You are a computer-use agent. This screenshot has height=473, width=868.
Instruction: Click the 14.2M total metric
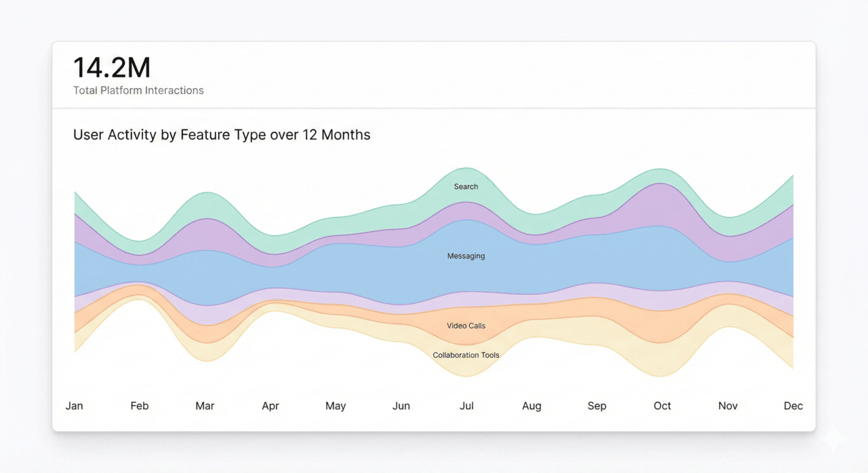point(111,68)
